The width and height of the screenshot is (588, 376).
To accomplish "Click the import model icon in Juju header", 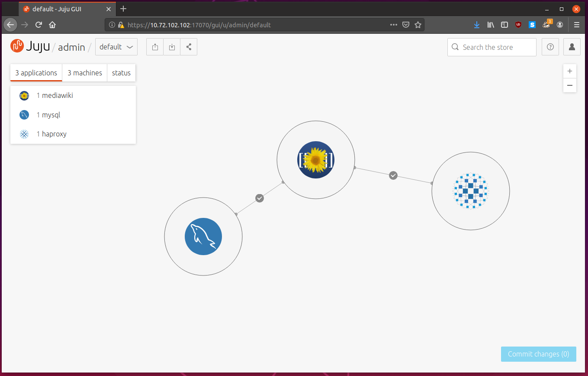I will (x=172, y=47).
